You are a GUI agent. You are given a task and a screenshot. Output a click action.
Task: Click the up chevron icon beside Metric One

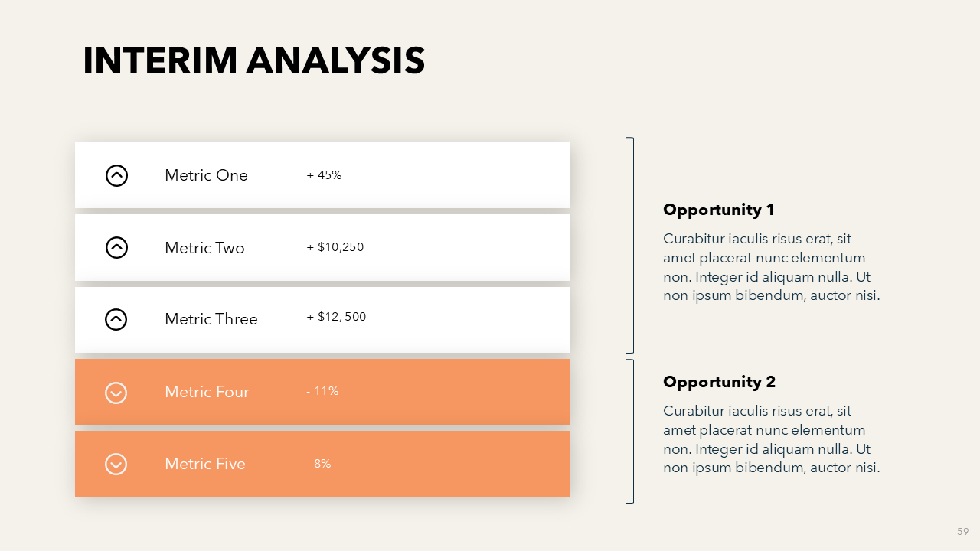coord(116,175)
